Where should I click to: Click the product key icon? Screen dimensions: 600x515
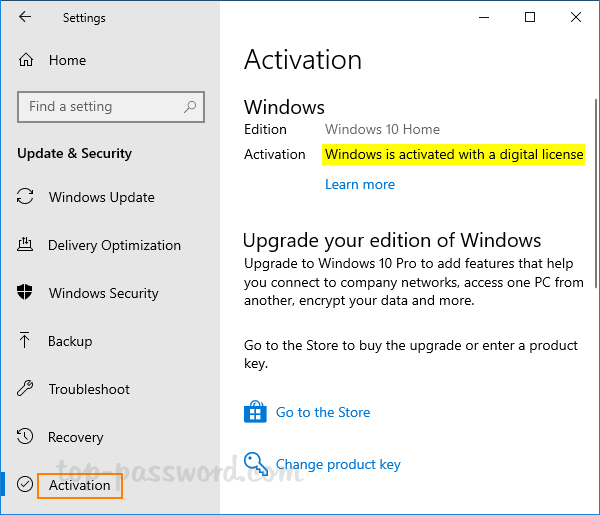[x=255, y=464]
